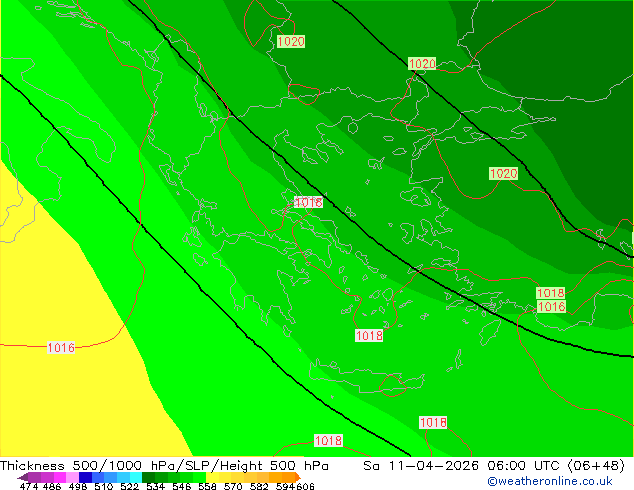Pick the light pink swatch before 498
Image resolution: width=634 pixels, height=490 pixels.
coord(72,477)
